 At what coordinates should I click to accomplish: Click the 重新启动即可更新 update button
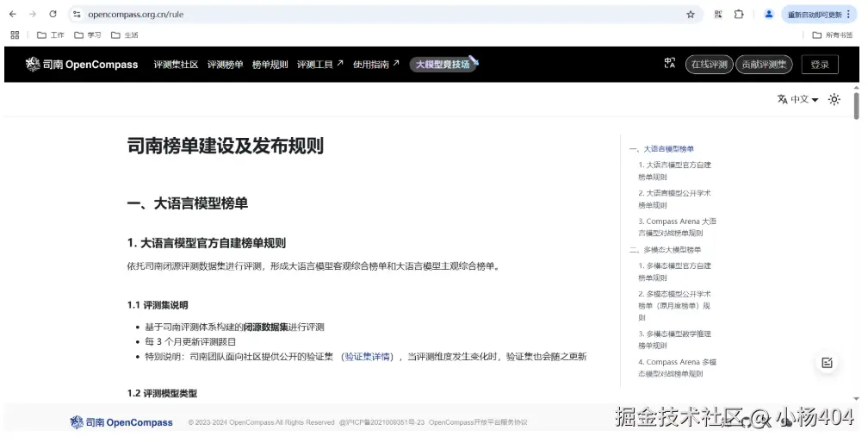pyautogui.click(x=818, y=15)
